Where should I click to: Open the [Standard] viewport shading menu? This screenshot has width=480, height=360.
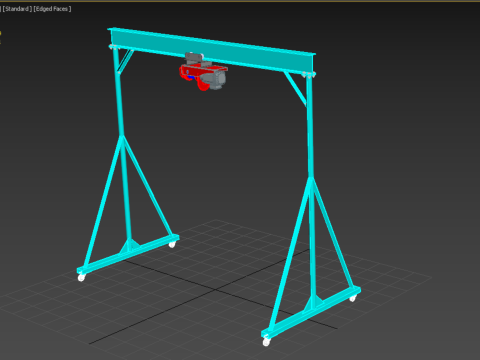click(x=17, y=9)
